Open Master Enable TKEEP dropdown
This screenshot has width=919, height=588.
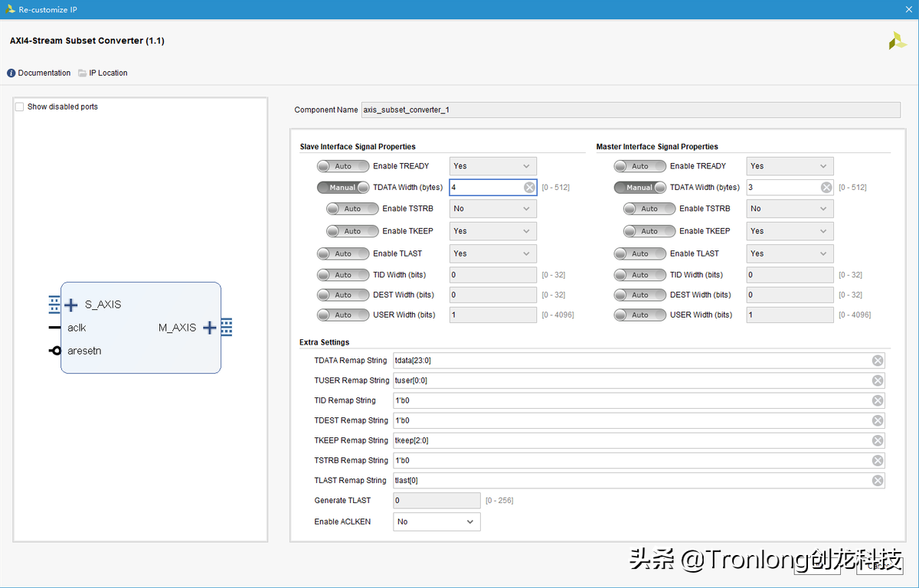pyautogui.click(x=790, y=231)
